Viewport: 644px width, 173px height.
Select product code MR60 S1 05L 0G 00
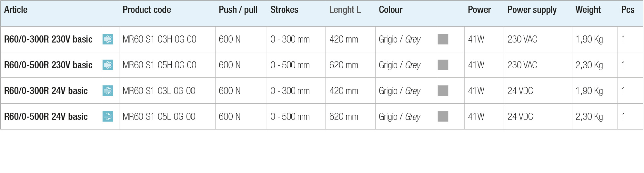[159, 117]
